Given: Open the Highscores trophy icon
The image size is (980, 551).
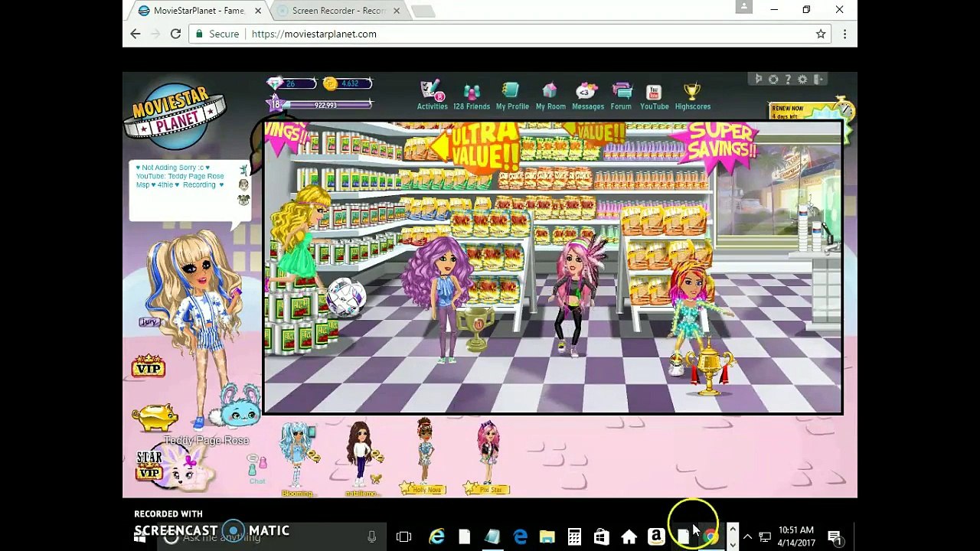Looking at the screenshot, I should 693,96.
